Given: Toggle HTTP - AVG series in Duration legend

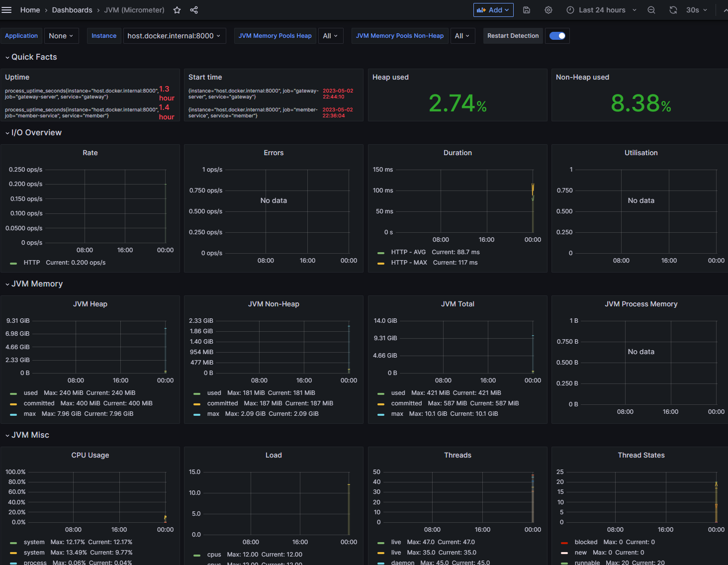Looking at the screenshot, I should click(x=408, y=252).
